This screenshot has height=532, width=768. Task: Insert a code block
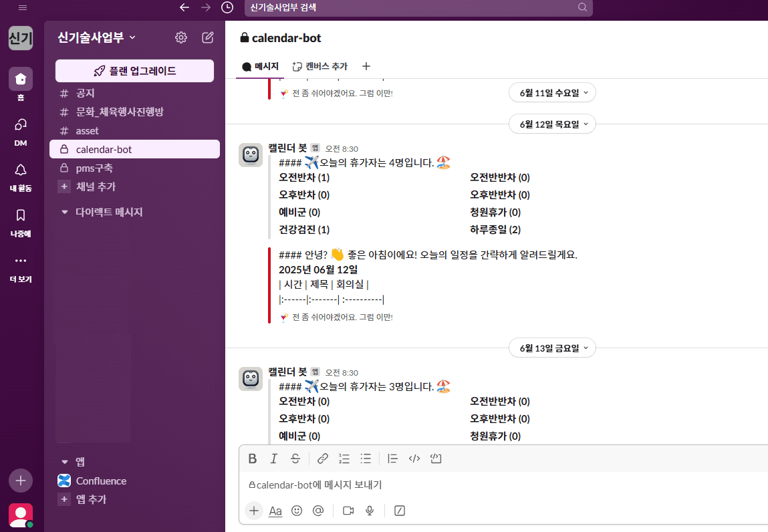pyautogui.click(x=435, y=458)
